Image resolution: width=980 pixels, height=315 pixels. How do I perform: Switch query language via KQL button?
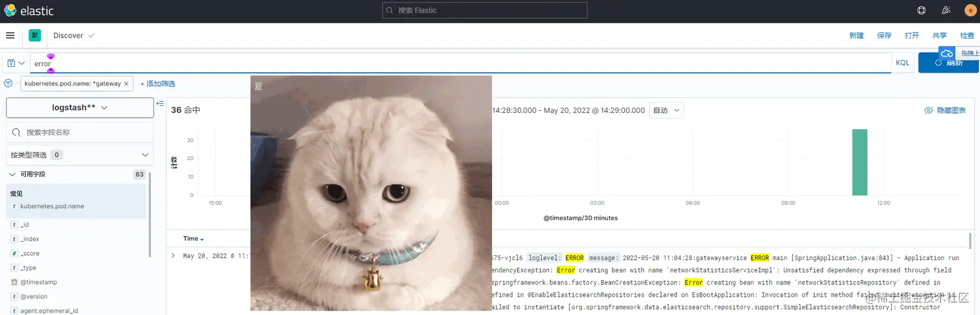pyautogui.click(x=902, y=63)
